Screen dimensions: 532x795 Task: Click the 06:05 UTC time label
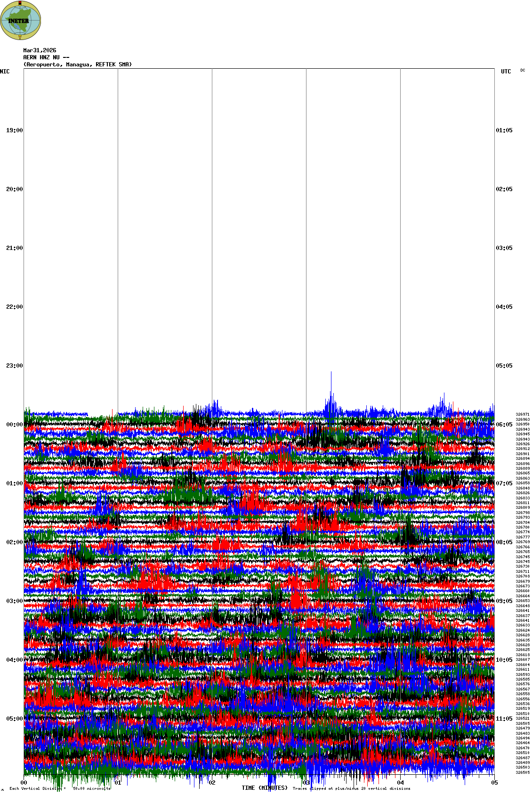click(504, 425)
